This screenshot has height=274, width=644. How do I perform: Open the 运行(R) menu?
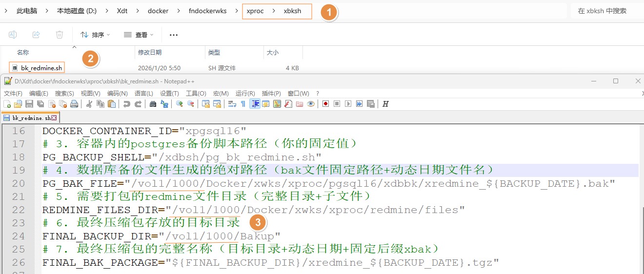245,93
